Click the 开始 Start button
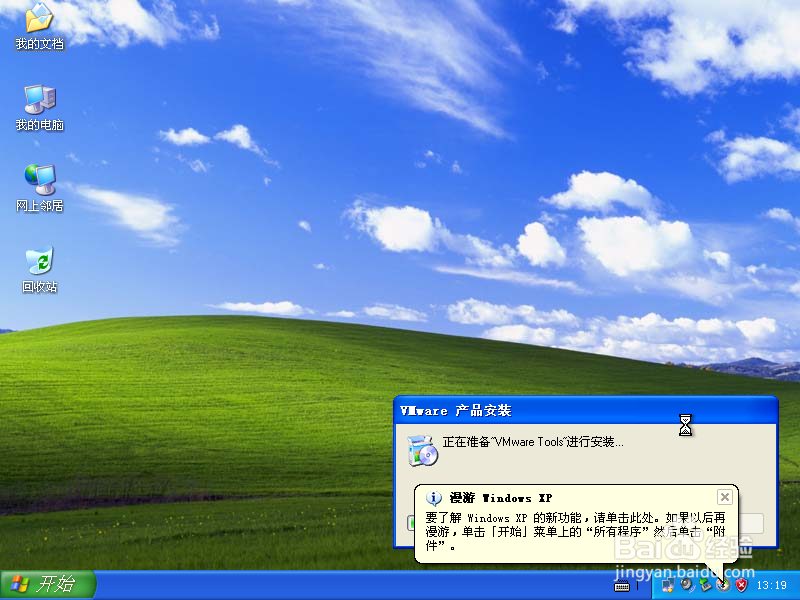 (x=48, y=585)
